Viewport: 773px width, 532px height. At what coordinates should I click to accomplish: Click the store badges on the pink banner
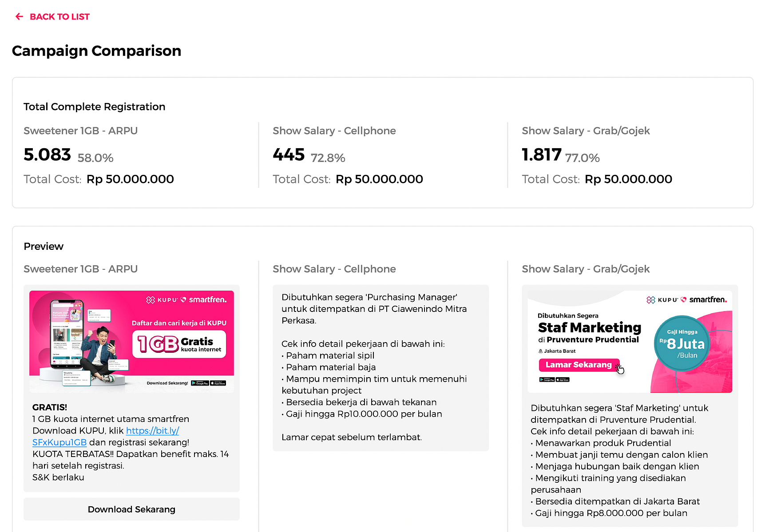click(209, 383)
